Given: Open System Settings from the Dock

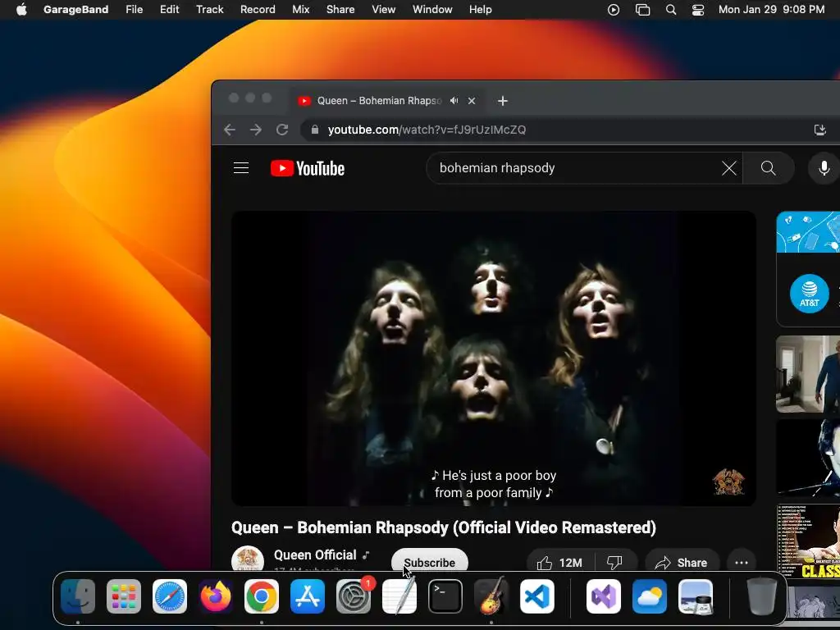Looking at the screenshot, I should (x=354, y=596).
